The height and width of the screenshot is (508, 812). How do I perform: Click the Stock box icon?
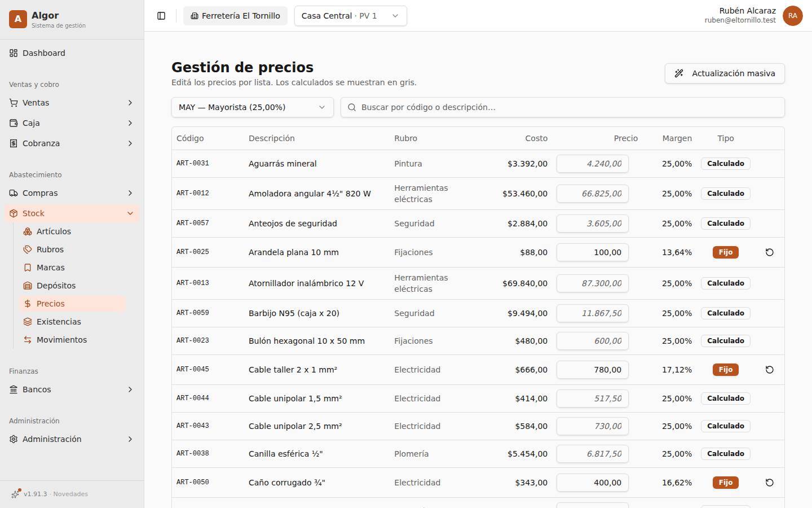[x=14, y=213]
